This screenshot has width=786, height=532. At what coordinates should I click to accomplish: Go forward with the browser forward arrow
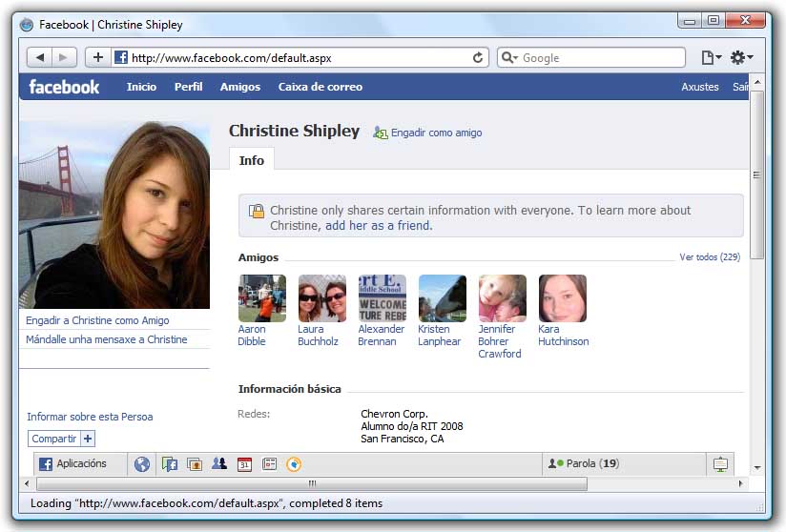(x=64, y=57)
